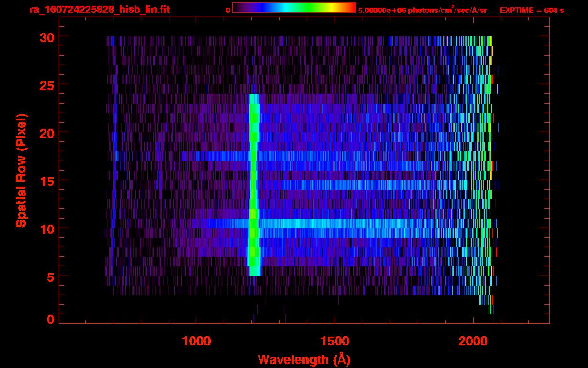Viewport: 588px width, 368px height.
Task: Click the EXPTIME = 604 s text
Action: click(x=531, y=10)
